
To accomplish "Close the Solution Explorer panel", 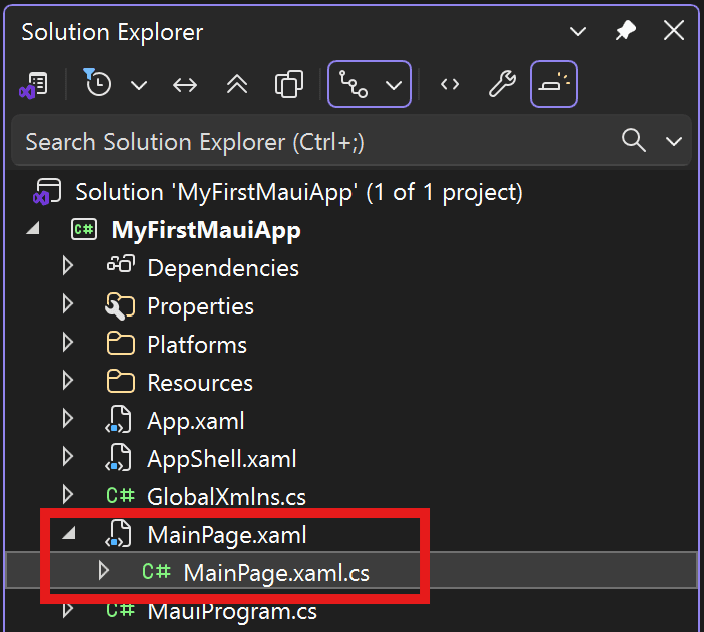I will [x=674, y=31].
